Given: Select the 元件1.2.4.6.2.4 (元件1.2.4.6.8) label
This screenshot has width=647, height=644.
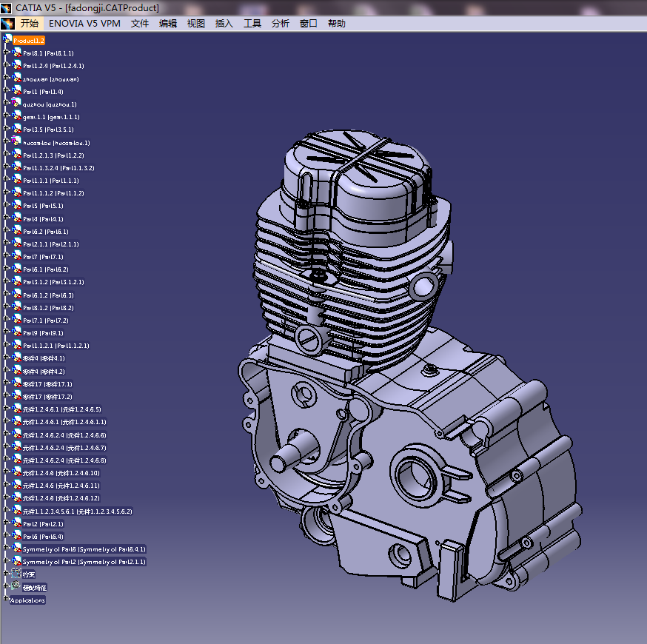Looking at the screenshot, I should [64, 460].
